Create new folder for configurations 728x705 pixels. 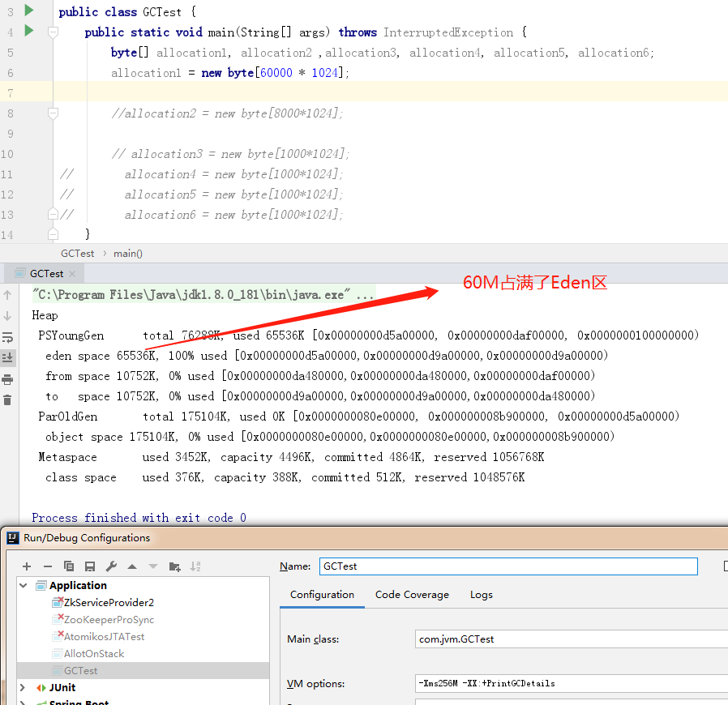(x=174, y=566)
